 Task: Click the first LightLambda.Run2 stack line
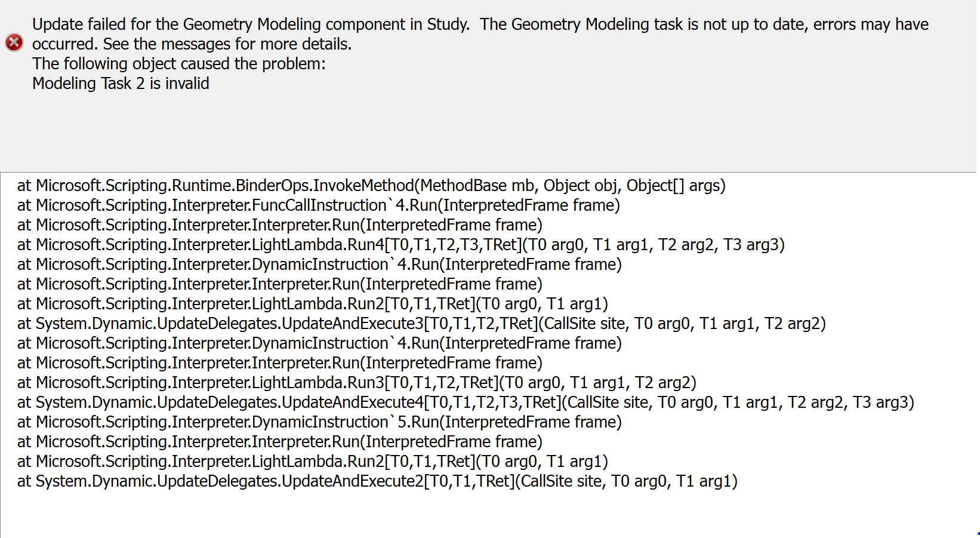pos(313,304)
